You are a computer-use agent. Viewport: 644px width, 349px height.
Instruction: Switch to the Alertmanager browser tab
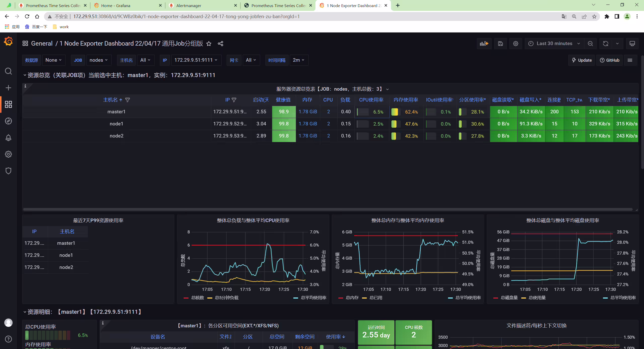point(203,6)
